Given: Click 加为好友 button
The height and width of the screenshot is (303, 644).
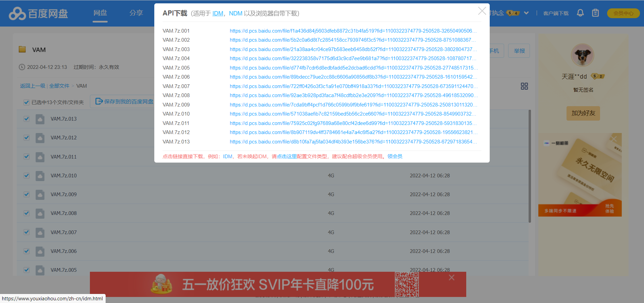Looking at the screenshot, I should coord(583,113).
